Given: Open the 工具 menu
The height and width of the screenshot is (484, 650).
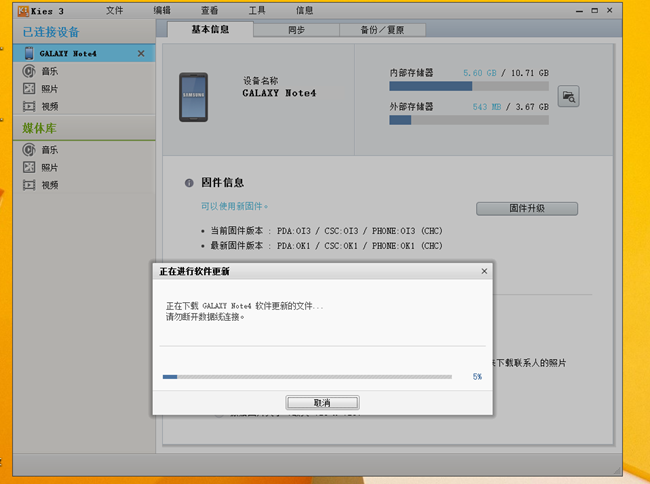Looking at the screenshot, I should coord(257,10).
